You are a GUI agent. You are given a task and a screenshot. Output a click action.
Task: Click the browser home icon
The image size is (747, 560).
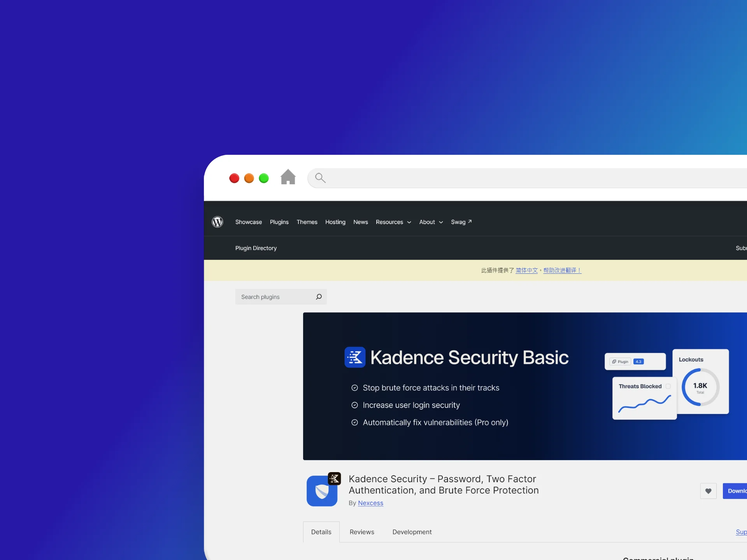tap(288, 177)
